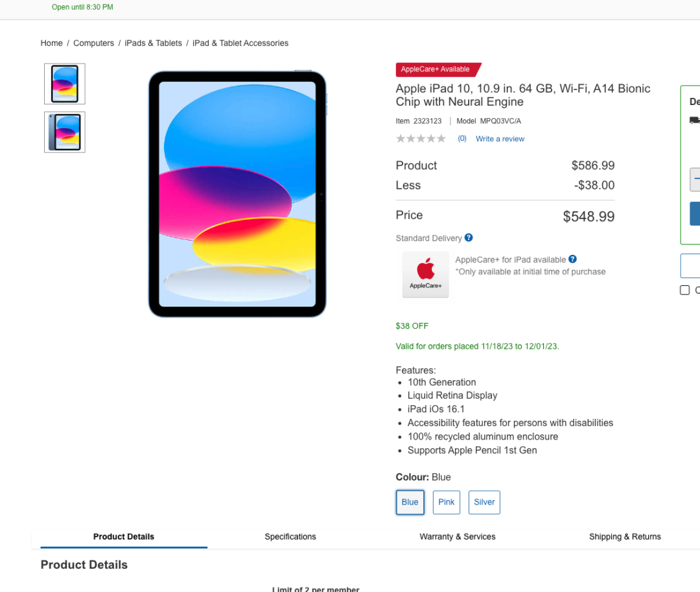This screenshot has height=592, width=700.
Task: Open the iPads & Tablets breadcrumb link
Action: (x=153, y=43)
